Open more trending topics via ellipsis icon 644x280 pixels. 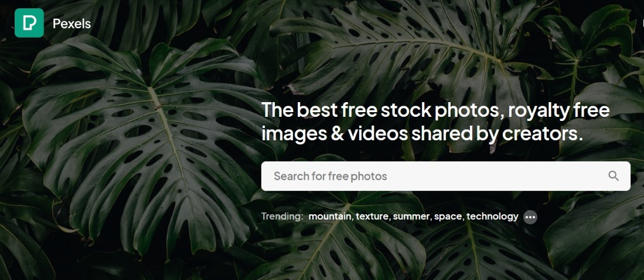tap(530, 217)
